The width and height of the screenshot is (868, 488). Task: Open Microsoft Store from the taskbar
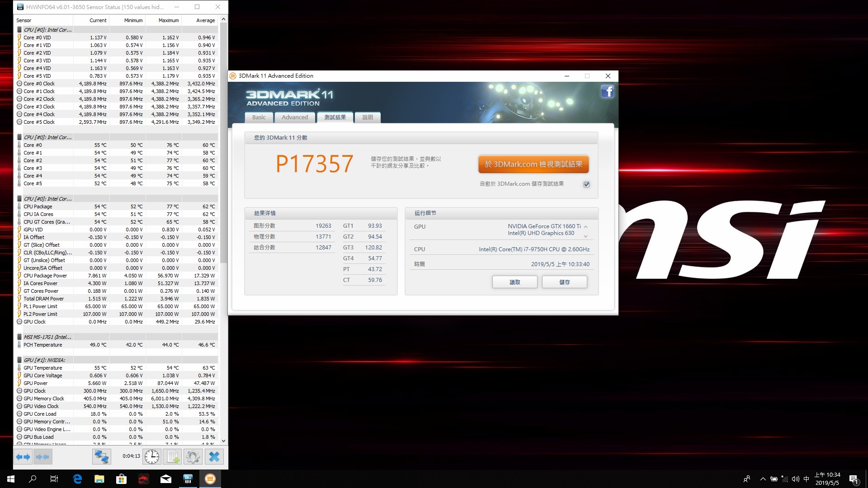point(121,479)
